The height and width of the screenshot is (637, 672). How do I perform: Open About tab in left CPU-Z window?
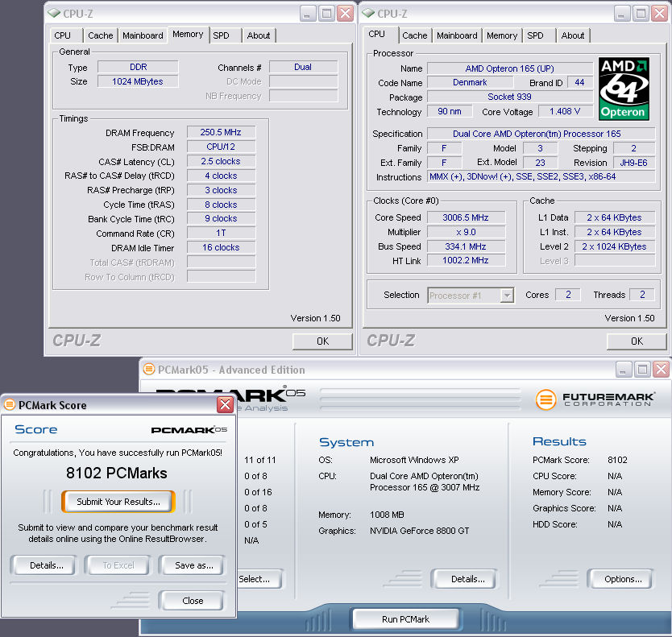tap(259, 35)
